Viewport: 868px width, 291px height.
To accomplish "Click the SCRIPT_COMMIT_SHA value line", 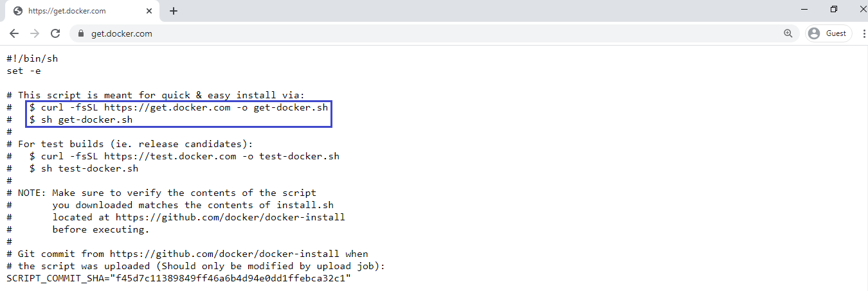I will click(179, 278).
